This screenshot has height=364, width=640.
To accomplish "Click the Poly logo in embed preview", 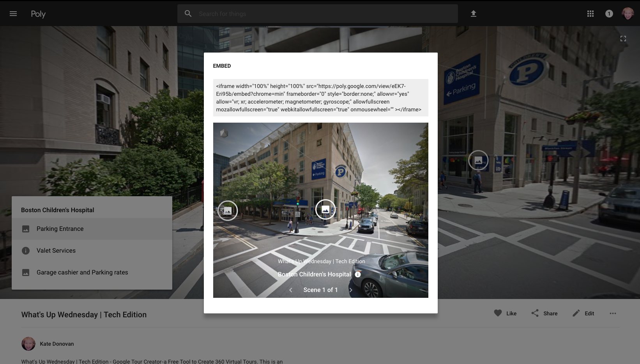I will point(224,133).
